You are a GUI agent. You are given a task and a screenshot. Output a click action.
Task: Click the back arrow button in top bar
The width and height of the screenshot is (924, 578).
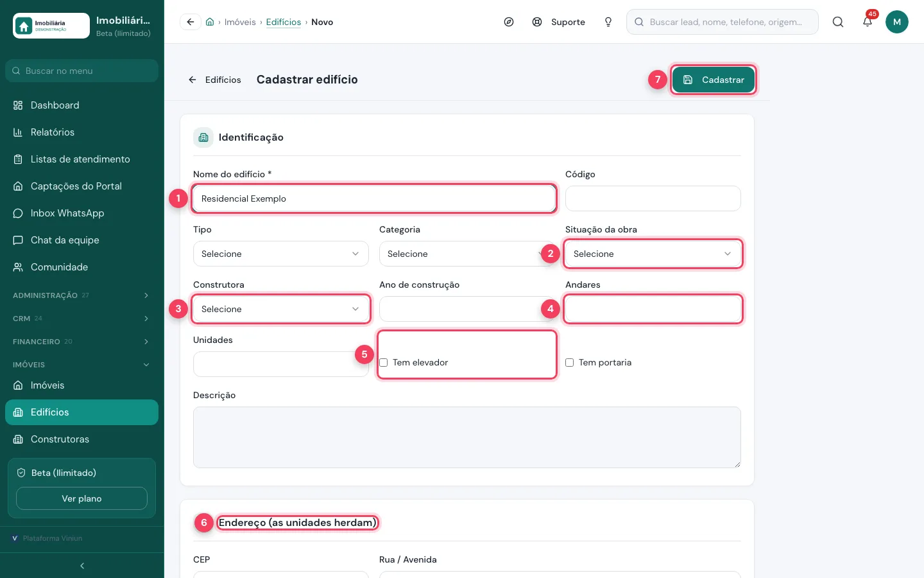191,22
